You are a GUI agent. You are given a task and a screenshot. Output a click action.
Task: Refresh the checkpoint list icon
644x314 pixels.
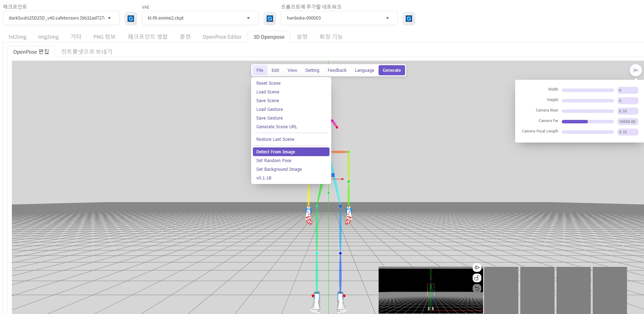coord(131,18)
